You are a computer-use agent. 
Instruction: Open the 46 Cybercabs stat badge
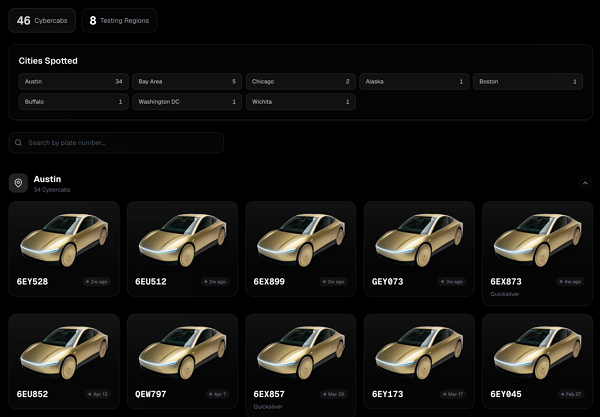42,21
